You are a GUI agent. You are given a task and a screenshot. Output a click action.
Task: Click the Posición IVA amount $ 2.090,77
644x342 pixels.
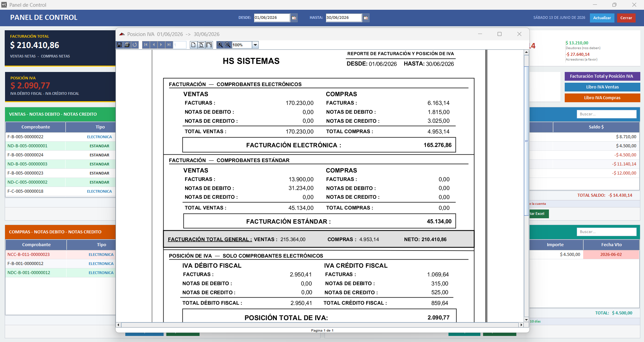(x=30, y=86)
